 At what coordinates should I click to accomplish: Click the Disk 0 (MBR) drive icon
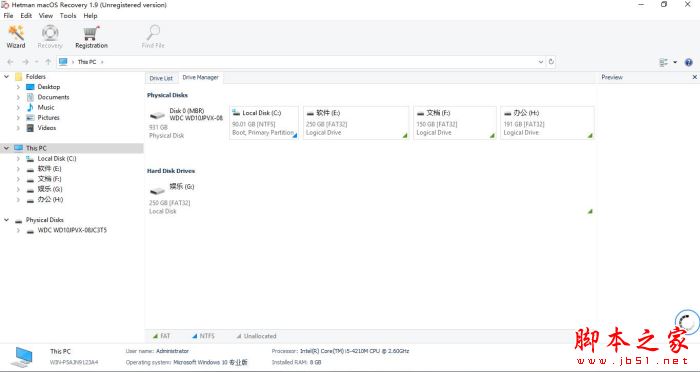coord(157,115)
